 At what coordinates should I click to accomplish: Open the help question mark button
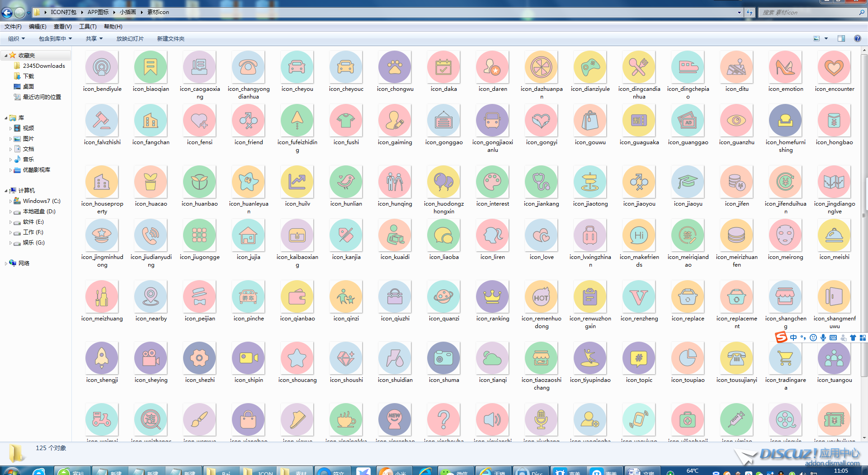point(857,39)
